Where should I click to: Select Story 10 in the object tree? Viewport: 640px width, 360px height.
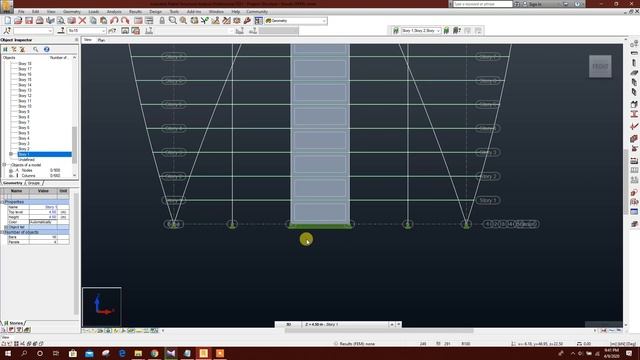point(24,106)
